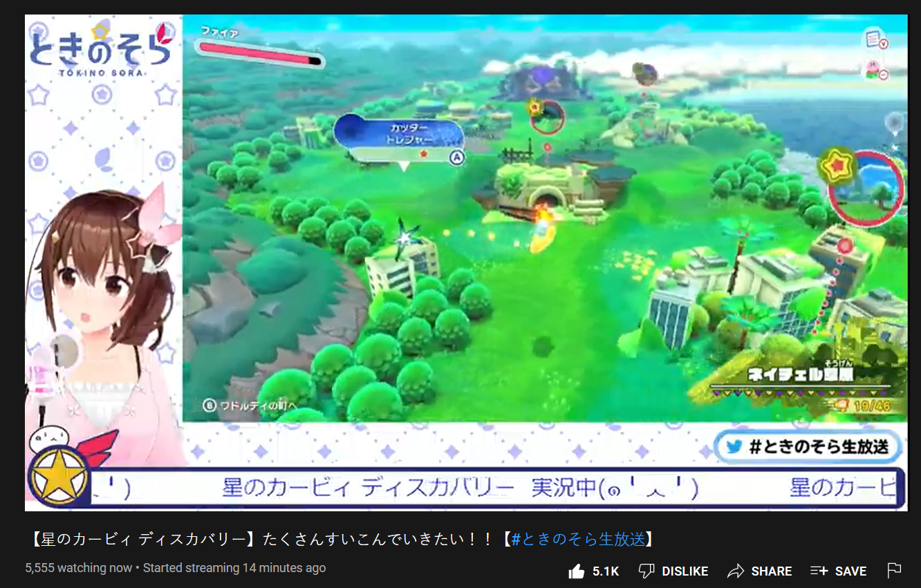Viewport: 921px width, 588px height.
Task: Click the '5,555 watching now' viewer count
Action: coord(78,568)
